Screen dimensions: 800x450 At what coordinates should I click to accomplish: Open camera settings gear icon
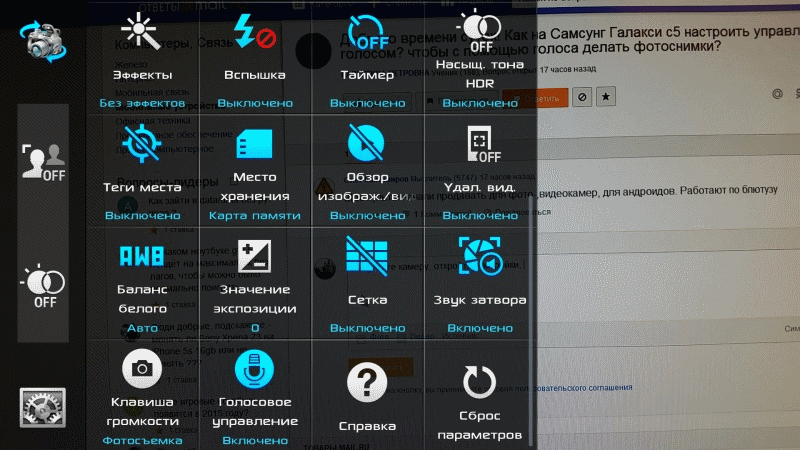point(43,408)
